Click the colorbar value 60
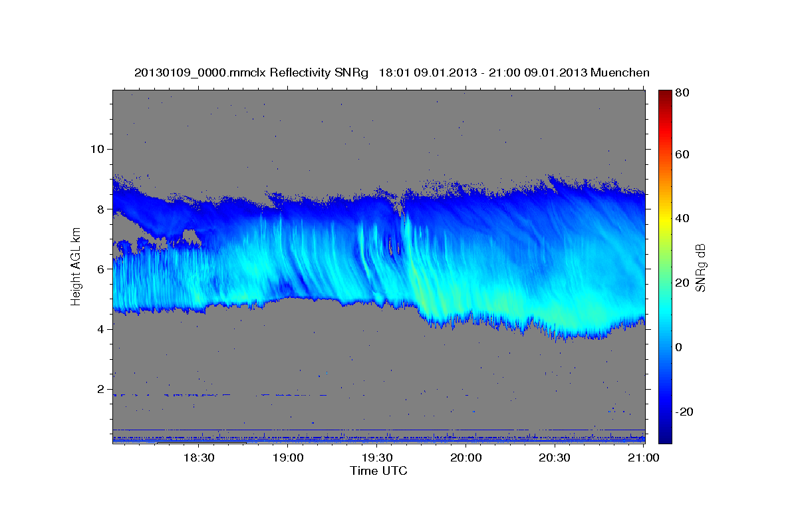The height and width of the screenshot is (532, 798). click(x=682, y=154)
